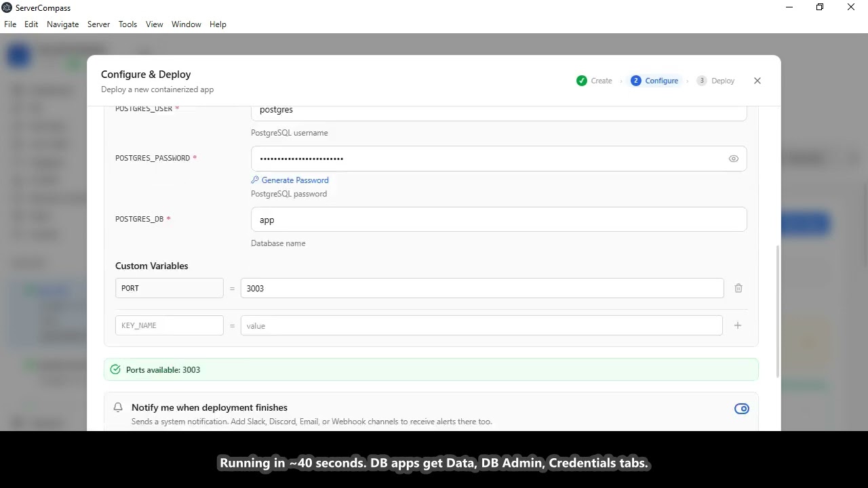Click the Database name helper text
This screenshot has height=488, width=868.
tap(278, 243)
